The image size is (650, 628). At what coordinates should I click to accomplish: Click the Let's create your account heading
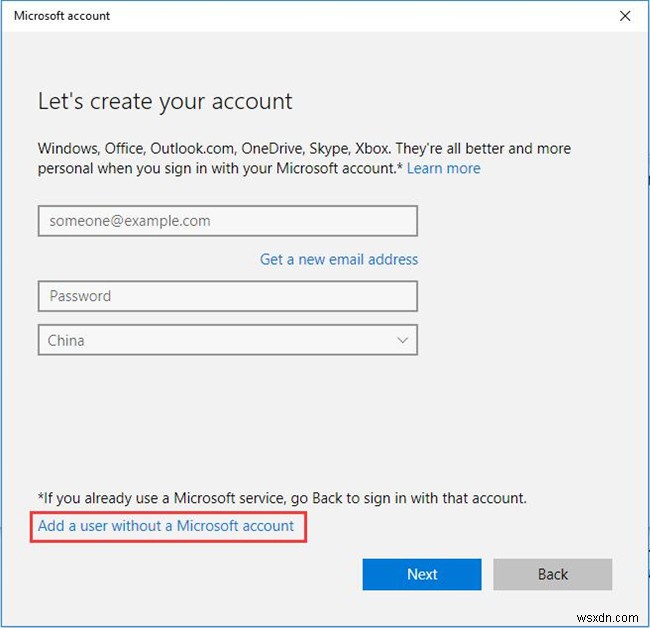click(165, 101)
